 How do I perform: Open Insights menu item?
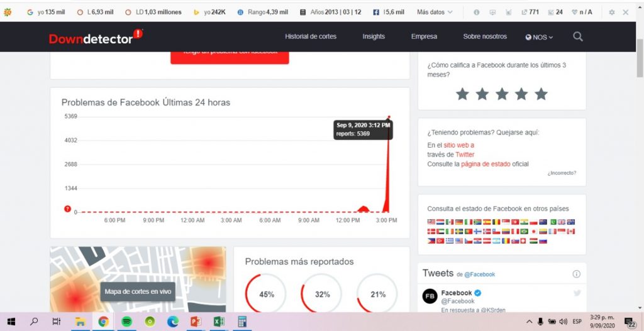pyautogui.click(x=374, y=36)
